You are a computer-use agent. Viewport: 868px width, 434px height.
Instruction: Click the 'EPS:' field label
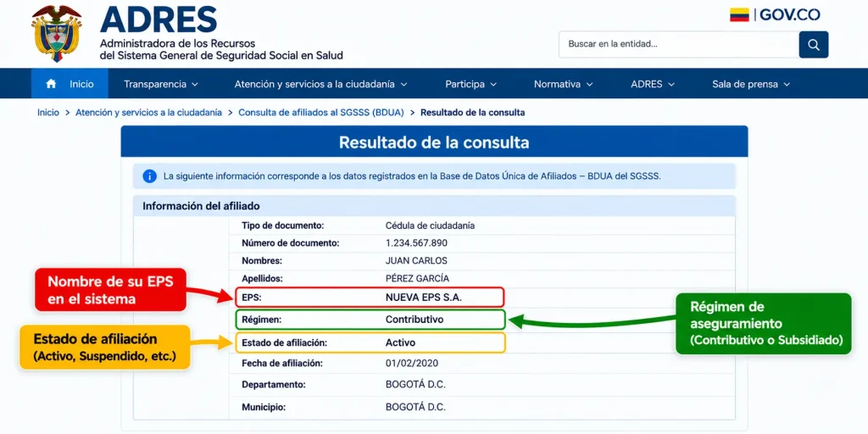(251, 298)
